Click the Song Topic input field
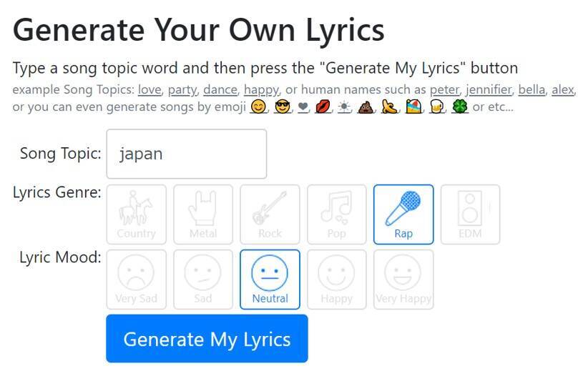Screen dimensions: 588x371 click(x=186, y=154)
